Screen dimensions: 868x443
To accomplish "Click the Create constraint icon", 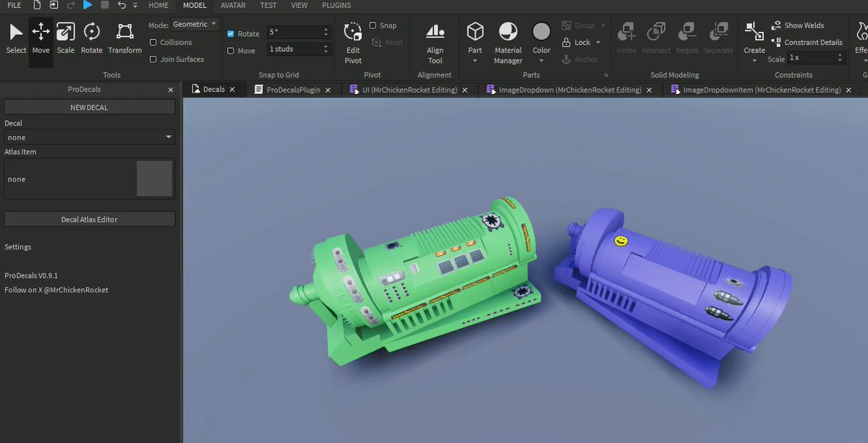I will (x=754, y=33).
